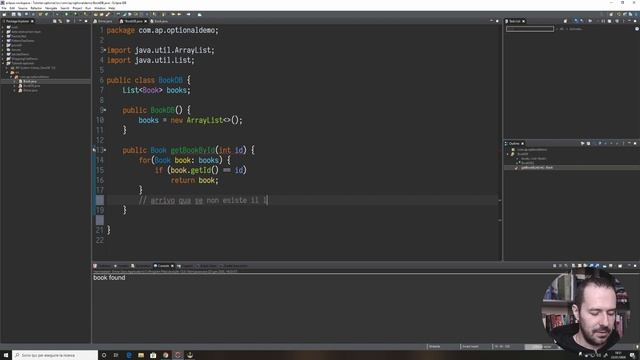Click the 'book found' console output

pos(109,278)
